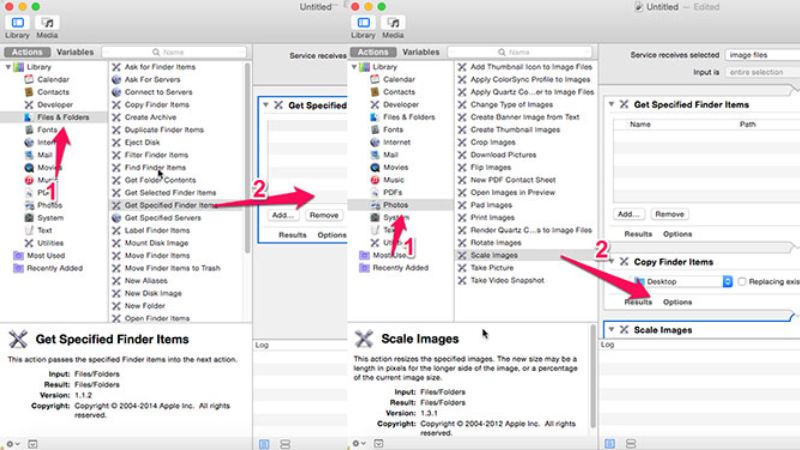Viewport: 800px width, 450px height.
Task: Click the Path column header
Action: (748, 125)
